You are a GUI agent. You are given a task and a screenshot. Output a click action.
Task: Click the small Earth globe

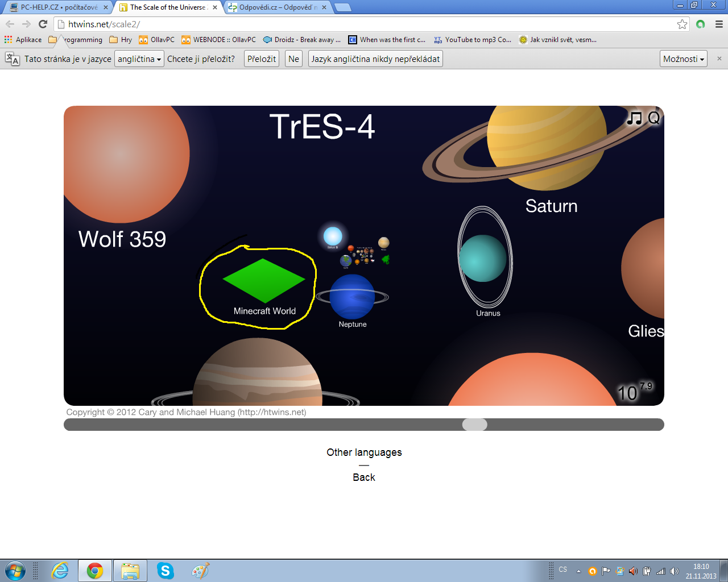[346, 261]
